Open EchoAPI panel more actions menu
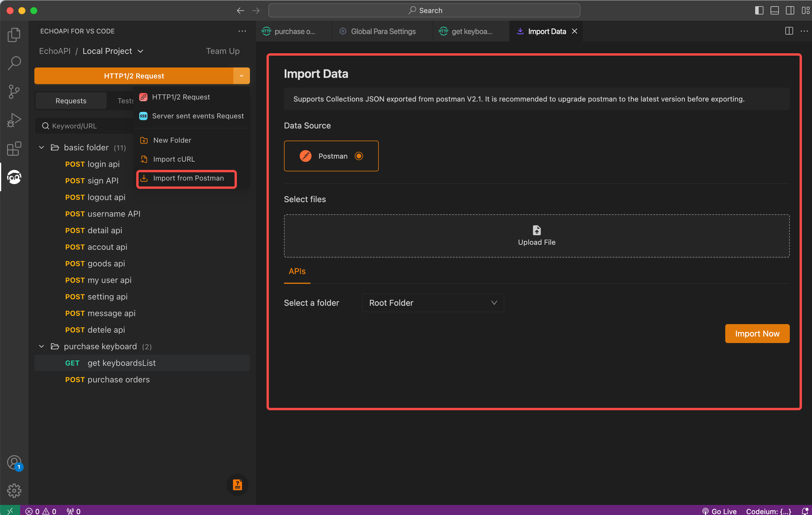This screenshot has width=812, height=515. (x=242, y=31)
